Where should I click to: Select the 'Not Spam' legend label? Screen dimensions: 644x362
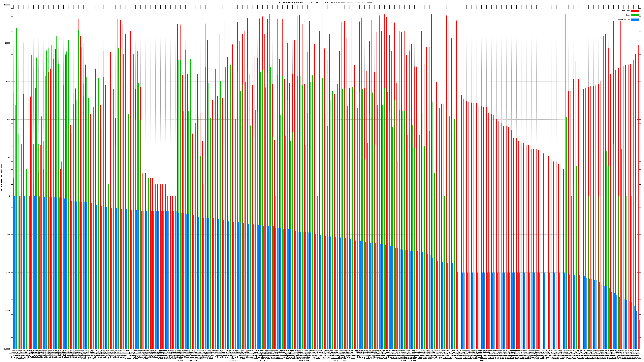pyautogui.click(x=626, y=11)
